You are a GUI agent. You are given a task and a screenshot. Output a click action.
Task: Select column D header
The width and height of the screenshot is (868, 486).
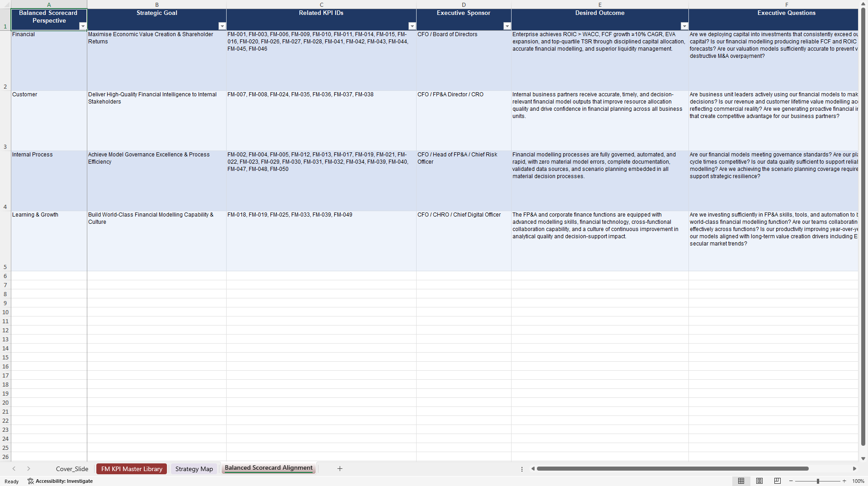[x=464, y=5]
